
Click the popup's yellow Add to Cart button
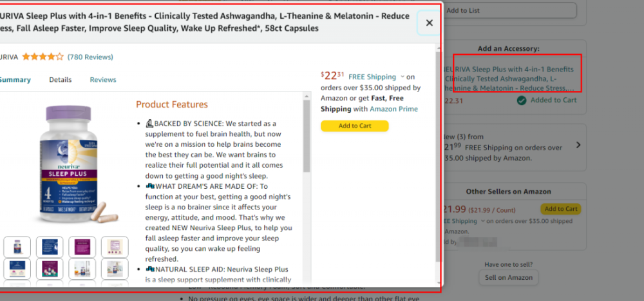pyautogui.click(x=354, y=126)
